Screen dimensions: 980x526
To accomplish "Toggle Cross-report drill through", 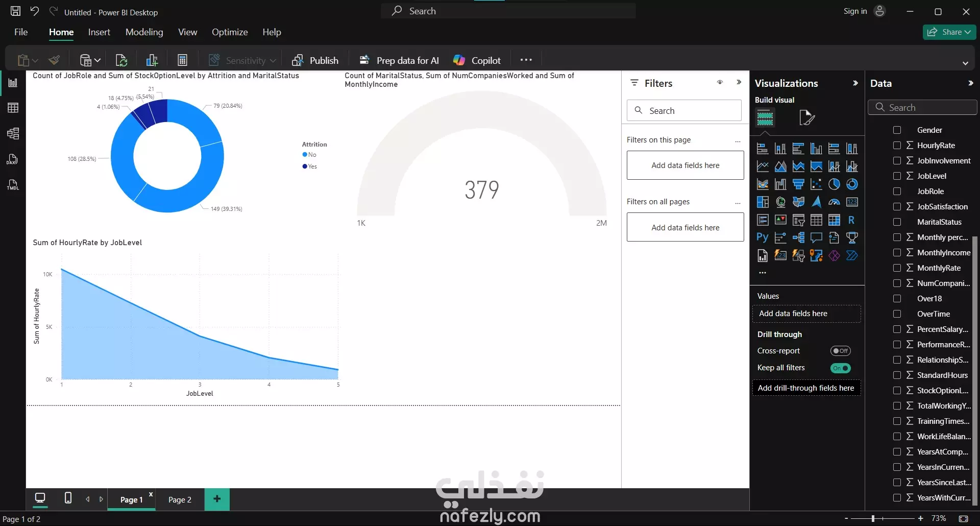I will [x=840, y=351].
